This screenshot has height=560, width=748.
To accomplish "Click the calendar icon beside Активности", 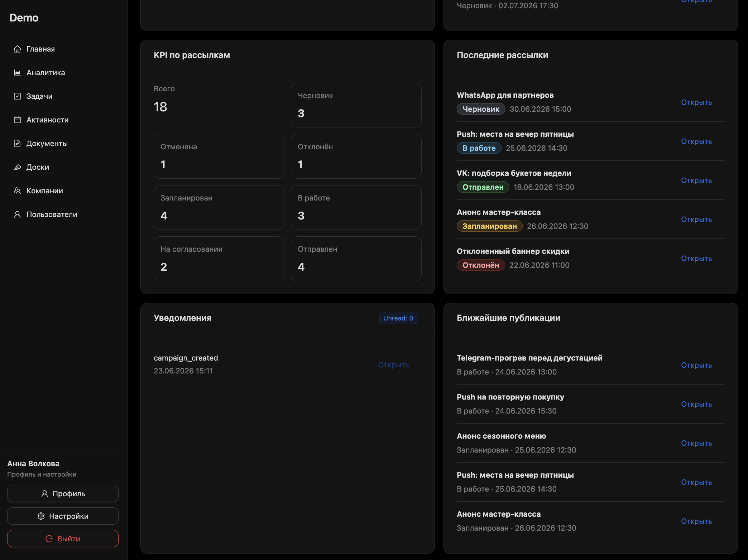I will click(x=17, y=120).
